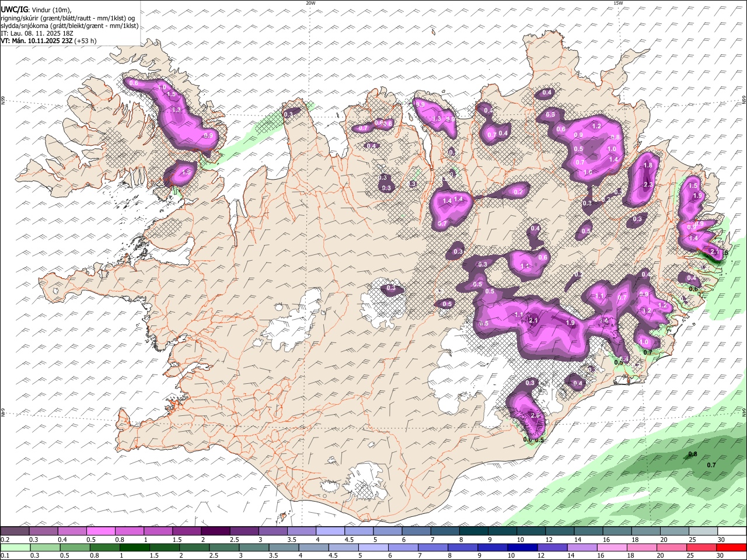Click the '20W' longitude label
Viewport: 747px width, 560px height.
click(310, 3)
